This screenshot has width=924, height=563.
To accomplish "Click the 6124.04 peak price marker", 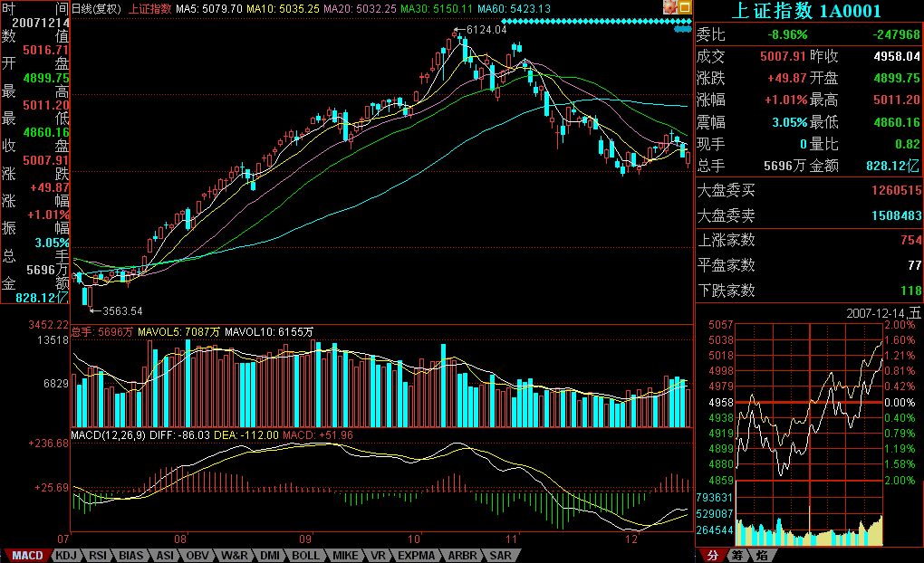I will pos(488,30).
